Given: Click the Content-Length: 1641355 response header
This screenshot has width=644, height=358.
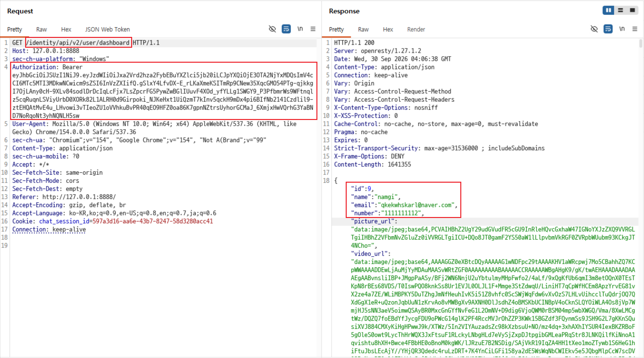Looking at the screenshot, I should coord(372,165).
